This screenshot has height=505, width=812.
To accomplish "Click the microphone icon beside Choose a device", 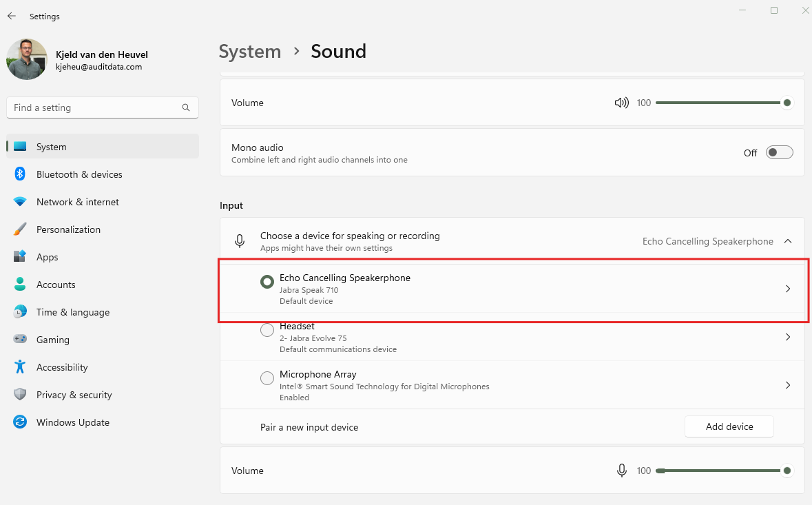I will click(240, 241).
